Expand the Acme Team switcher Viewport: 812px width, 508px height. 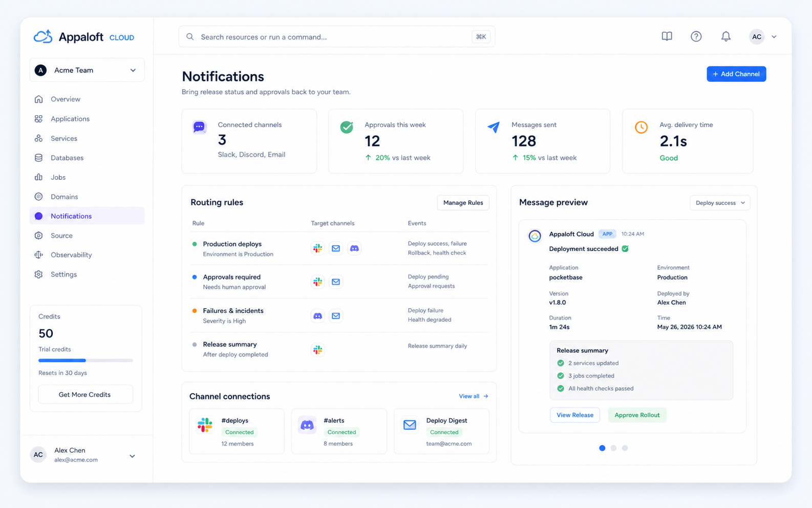[87, 70]
